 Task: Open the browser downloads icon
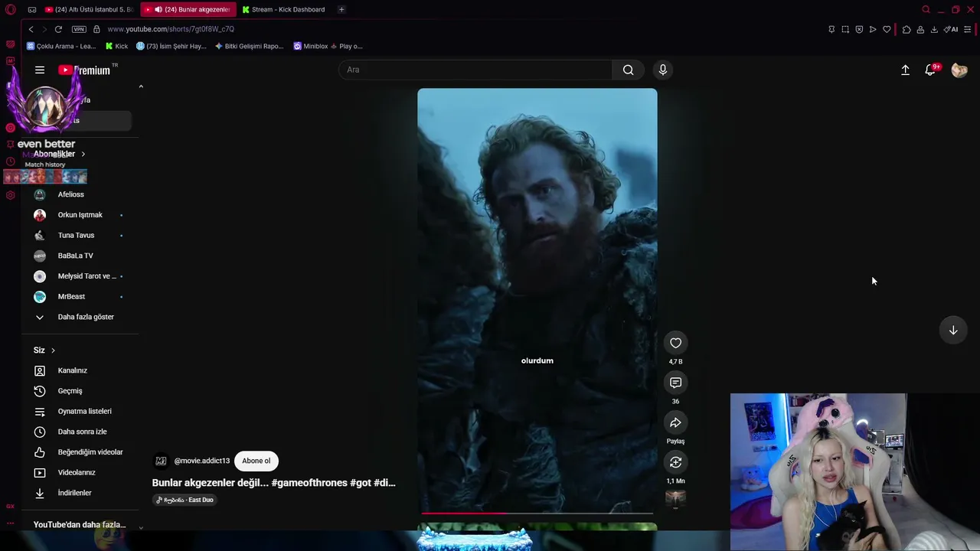[934, 29]
